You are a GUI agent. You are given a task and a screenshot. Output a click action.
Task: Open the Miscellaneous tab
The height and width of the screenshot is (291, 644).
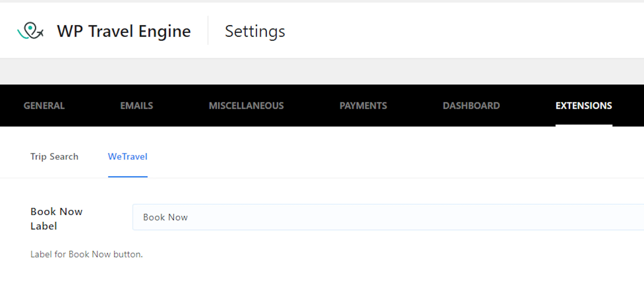[246, 106]
